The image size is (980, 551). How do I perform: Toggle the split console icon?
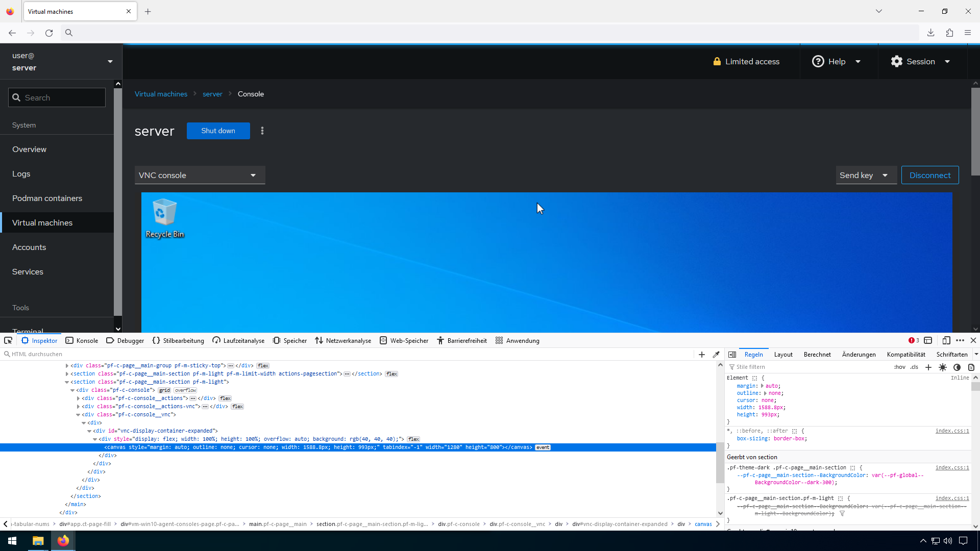[x=928, y=340]
